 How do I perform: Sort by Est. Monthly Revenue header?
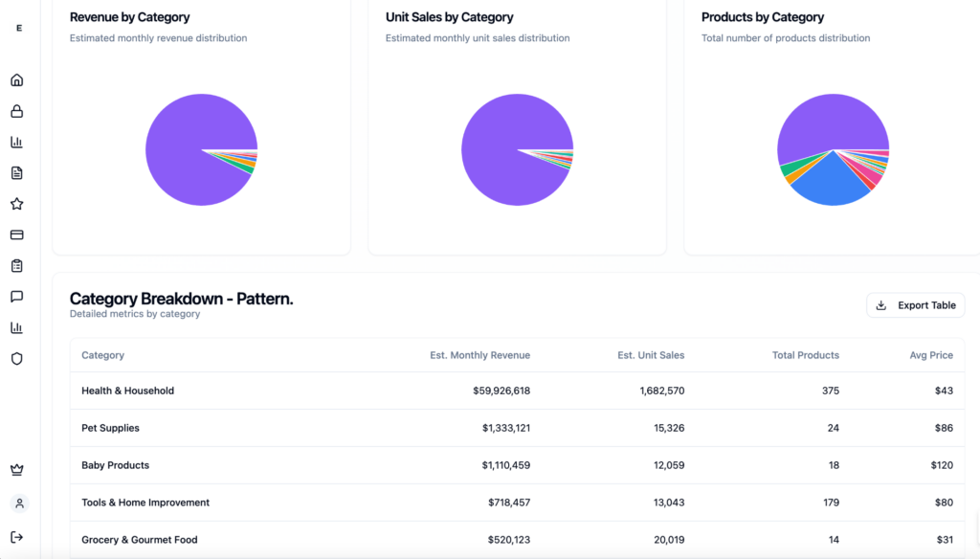[x=479, y=355]
